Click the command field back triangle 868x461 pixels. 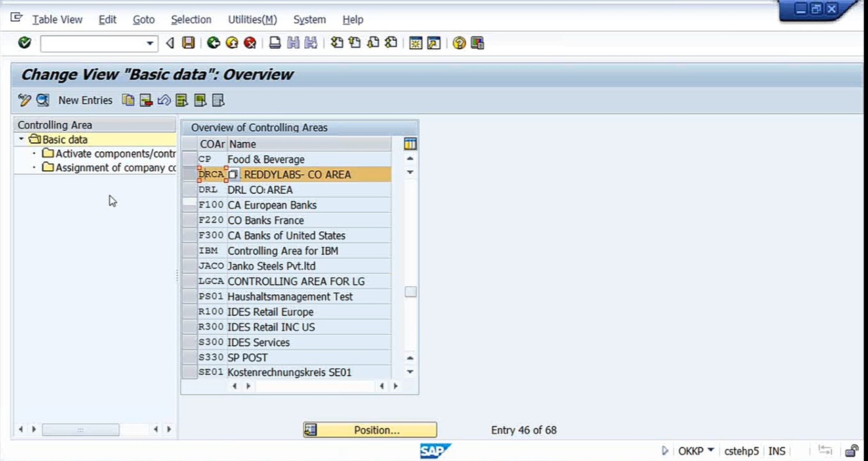[169, 43]
